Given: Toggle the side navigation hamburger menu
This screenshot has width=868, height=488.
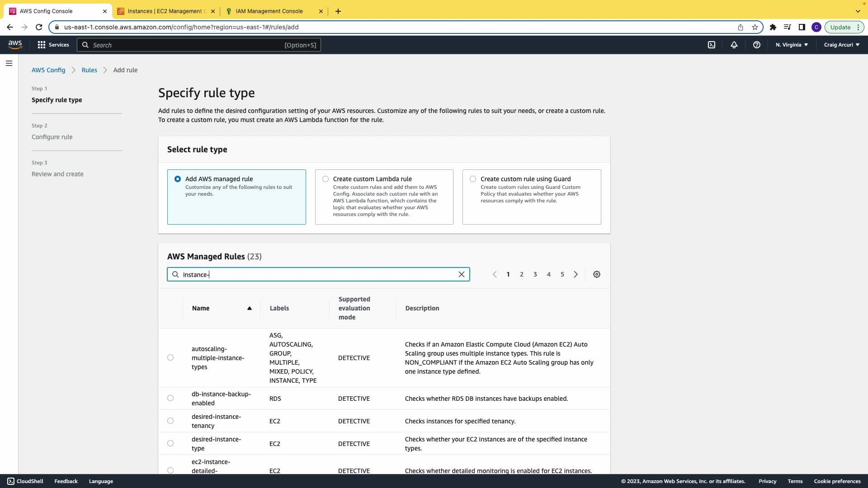Looking at the screenshot, I should [9, 63].
